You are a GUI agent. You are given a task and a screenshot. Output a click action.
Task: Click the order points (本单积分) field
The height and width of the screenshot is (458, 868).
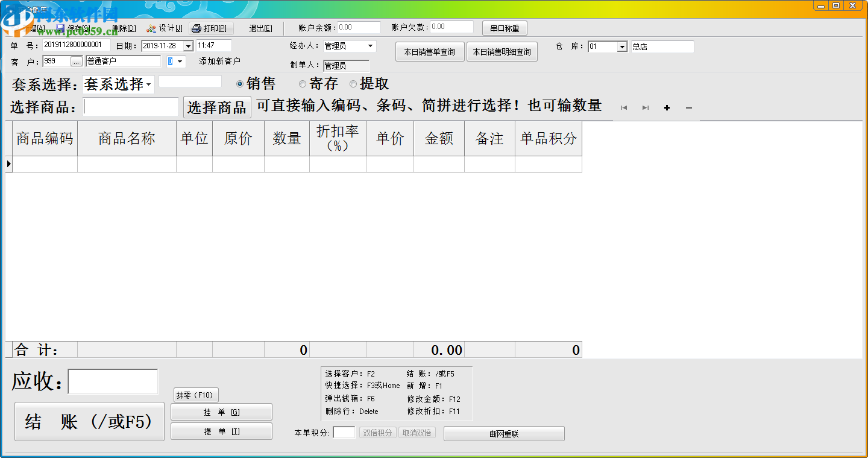coord(344,433)
